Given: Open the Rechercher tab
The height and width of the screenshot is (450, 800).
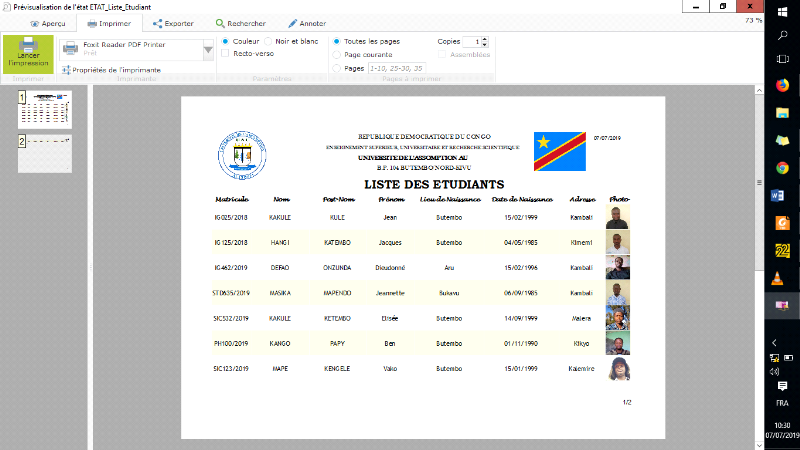Looking at the screenshot, I should [x=240, y=22].
